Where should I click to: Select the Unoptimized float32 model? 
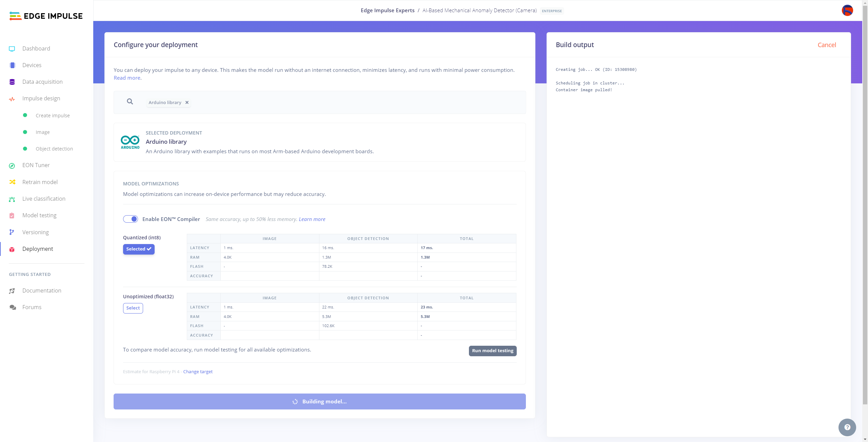(x=133, y=308)
